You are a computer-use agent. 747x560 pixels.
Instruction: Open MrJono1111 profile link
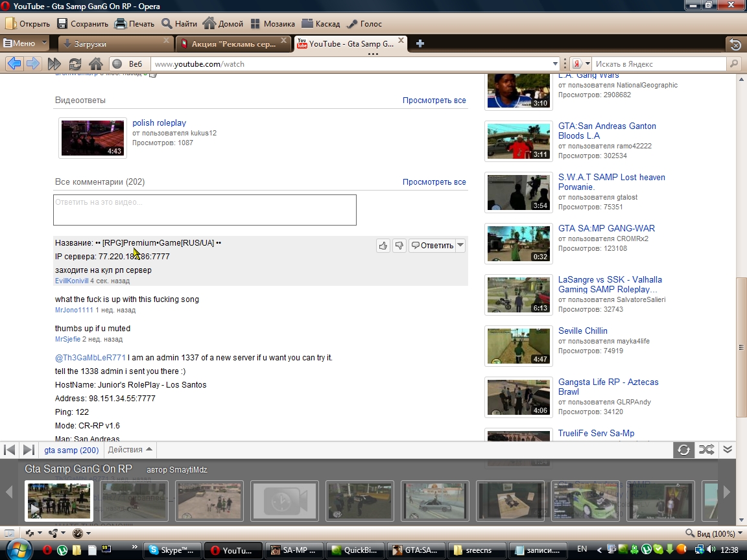click(x=74, y=310)
